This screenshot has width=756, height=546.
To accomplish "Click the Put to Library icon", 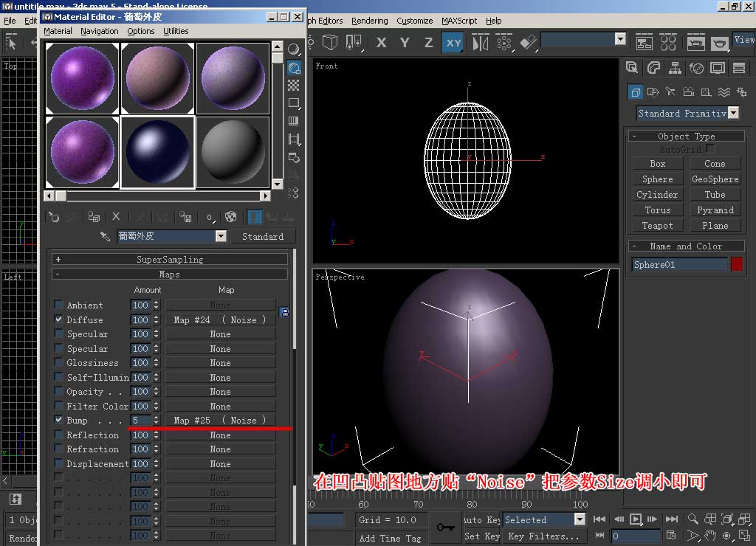I will pos(185,217).
